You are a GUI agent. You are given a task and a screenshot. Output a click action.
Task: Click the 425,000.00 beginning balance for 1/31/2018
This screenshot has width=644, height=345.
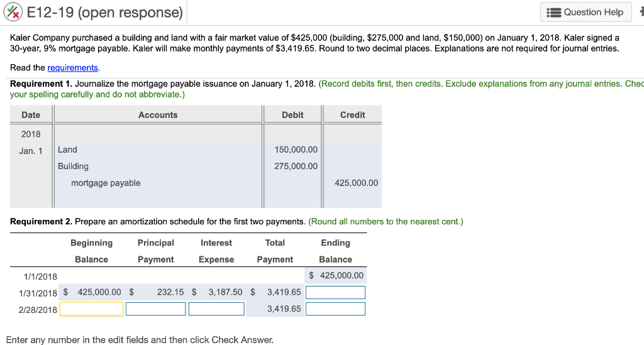point(99,292)
